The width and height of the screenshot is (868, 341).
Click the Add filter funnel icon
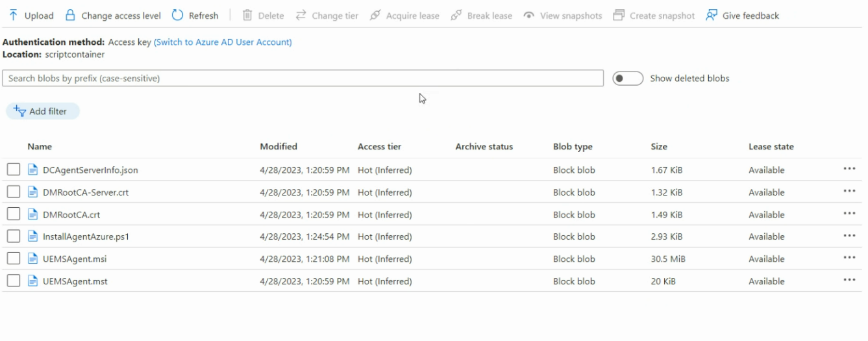tap(19, 111)
